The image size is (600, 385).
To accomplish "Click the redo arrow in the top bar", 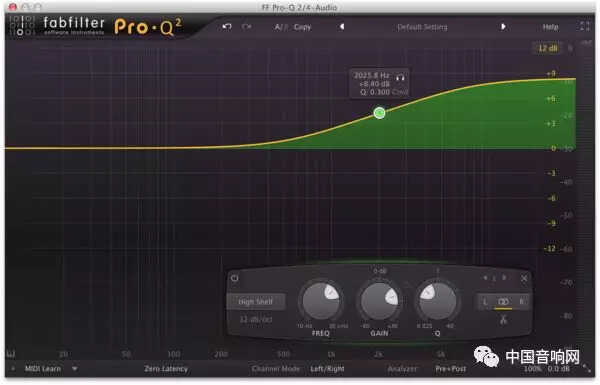I will (247, 27).
